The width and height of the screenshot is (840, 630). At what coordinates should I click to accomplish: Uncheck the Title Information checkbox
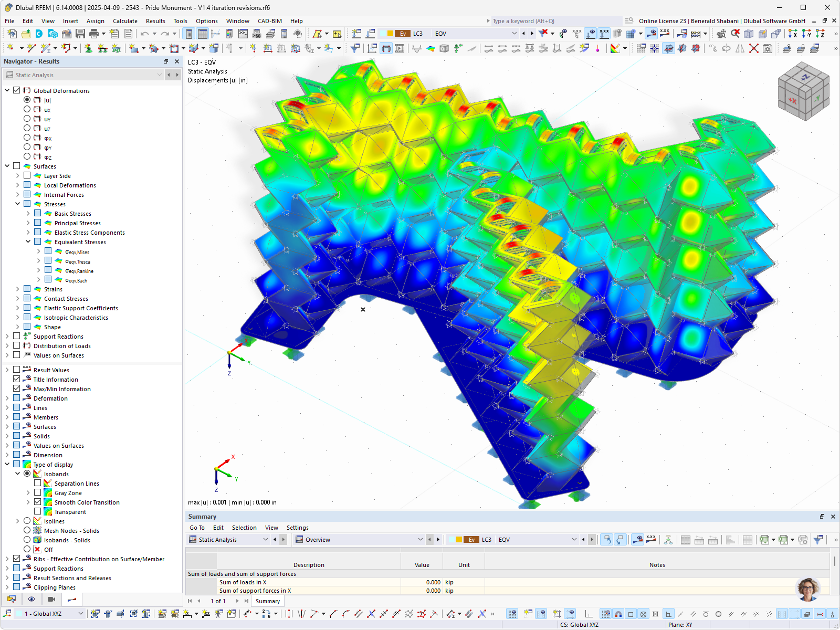coord(17,379)
